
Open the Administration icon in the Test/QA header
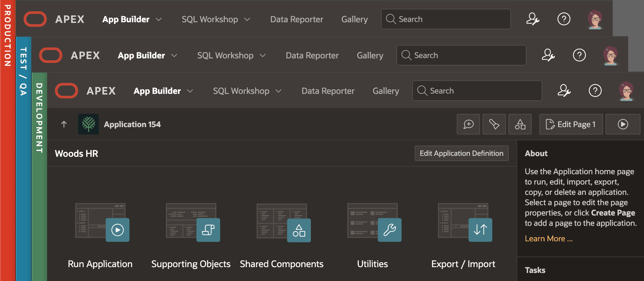(x=548, y=55)
